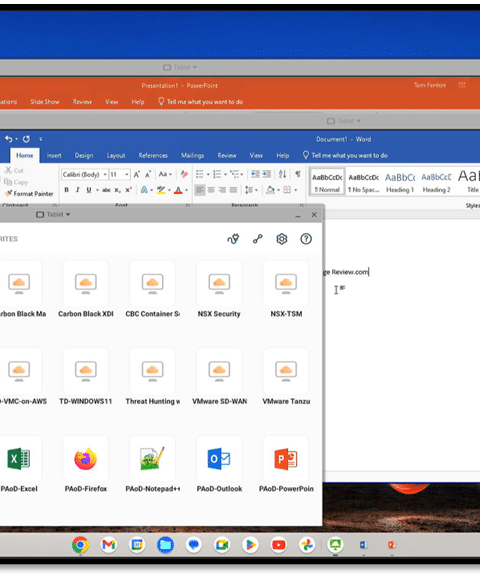Launch PAoD-Notepad++ application
The width and height of the screenshot is (480, 577).
[x=152, y=459]
